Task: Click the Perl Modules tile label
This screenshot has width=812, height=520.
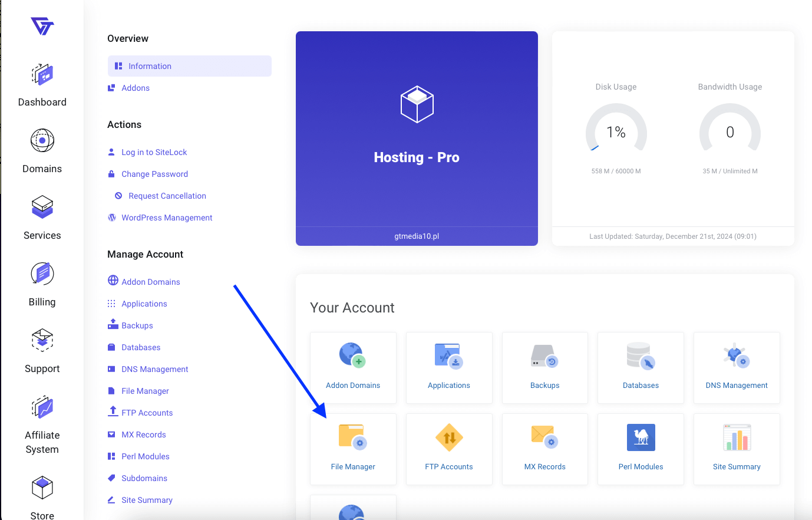Action: pos(641,466)
